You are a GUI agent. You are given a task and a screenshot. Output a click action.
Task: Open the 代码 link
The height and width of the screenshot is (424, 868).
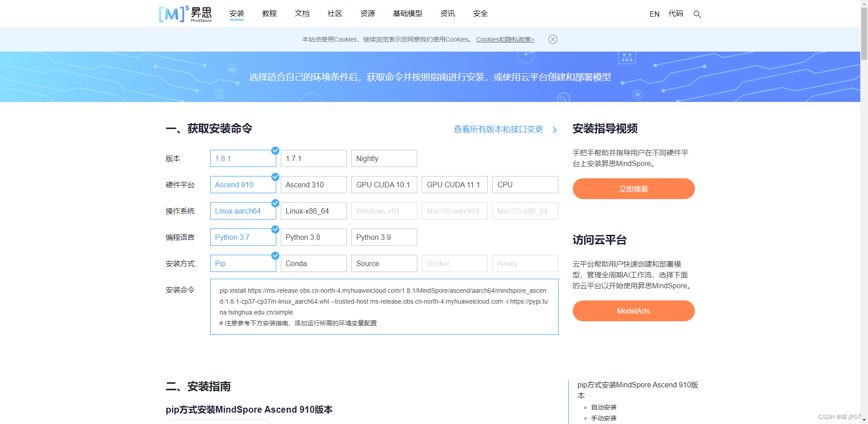[x=676, y=14]
